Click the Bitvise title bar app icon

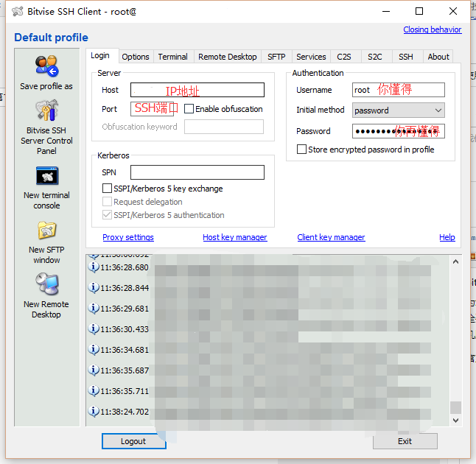coord(18,12)
